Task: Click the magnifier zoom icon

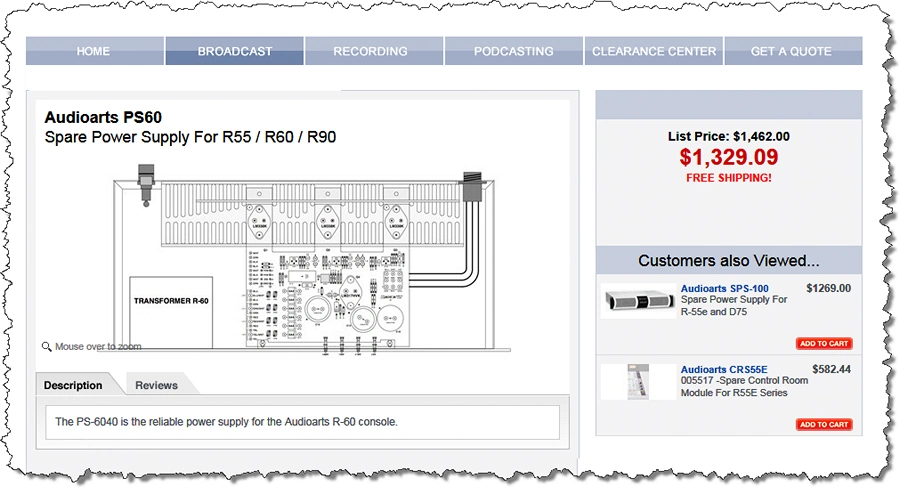Action: (x=46, y=346)
